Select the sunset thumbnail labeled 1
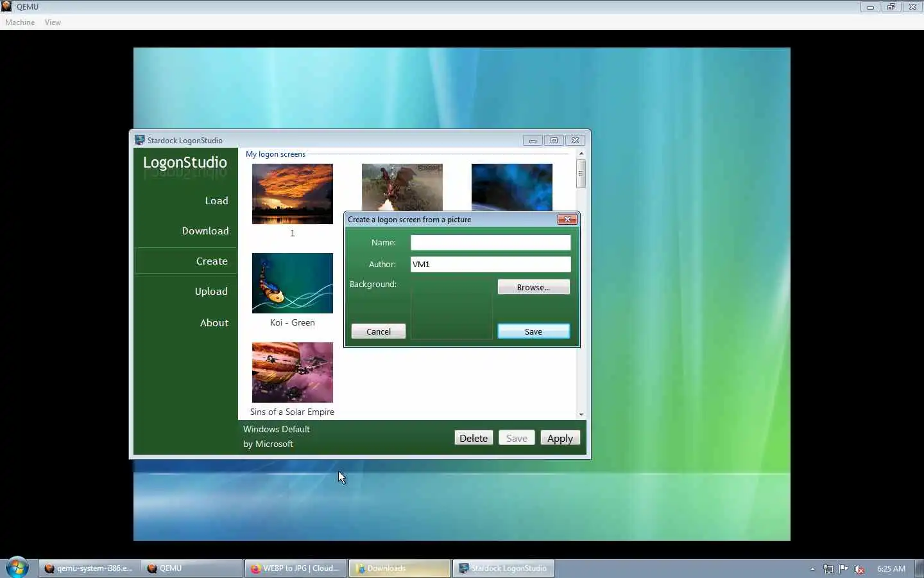Viewport: 924px width, 578px height. (x=292, y=194)
